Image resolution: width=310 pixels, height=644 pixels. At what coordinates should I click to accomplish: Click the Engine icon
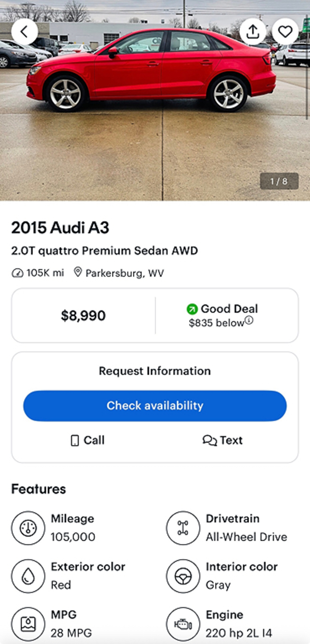(x=183, y=624)
